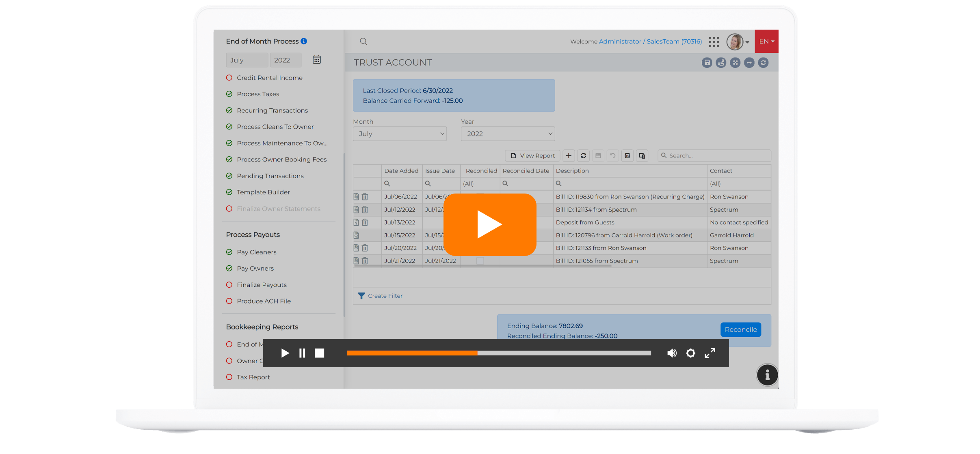Open the Process Taxes step

pyautogui.click(x=258, y=94)
